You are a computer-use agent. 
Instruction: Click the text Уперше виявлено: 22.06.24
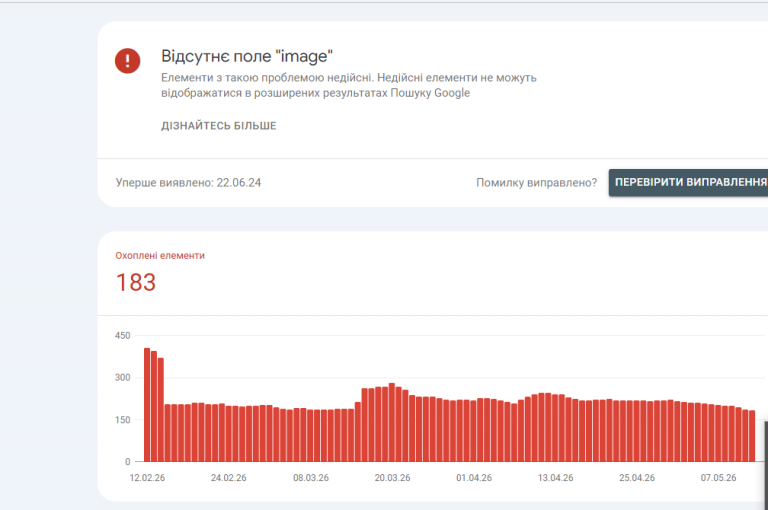pos(188,183)
